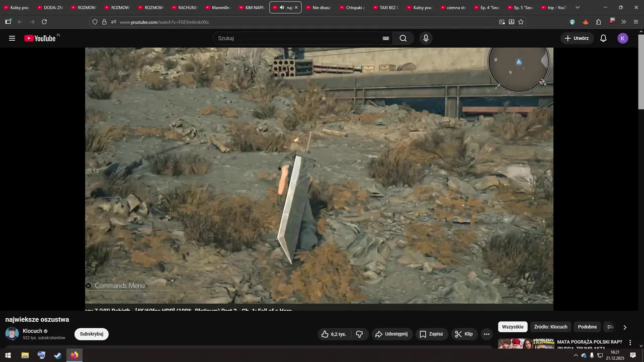The image size is (644, 362).
Task: Switch to the trip - YouTube tab
Action: (554, 8)
